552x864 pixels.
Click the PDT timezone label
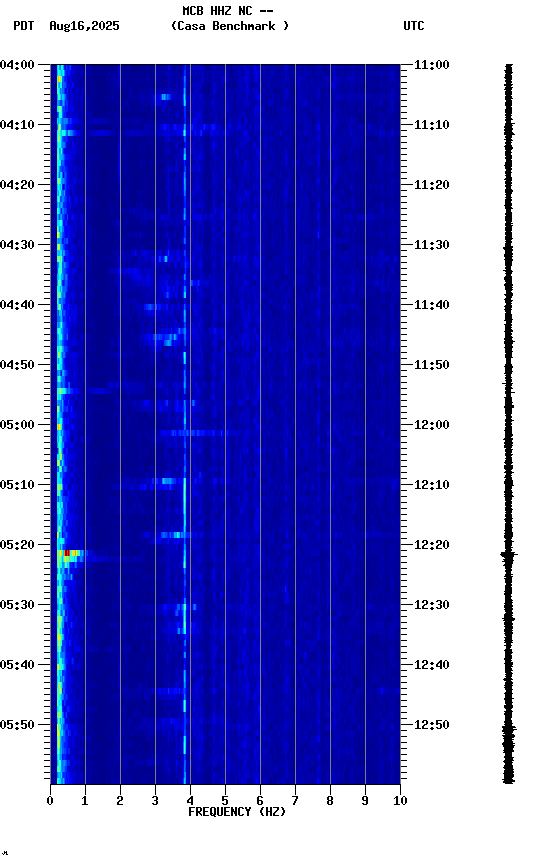click(x=24, y=26)
